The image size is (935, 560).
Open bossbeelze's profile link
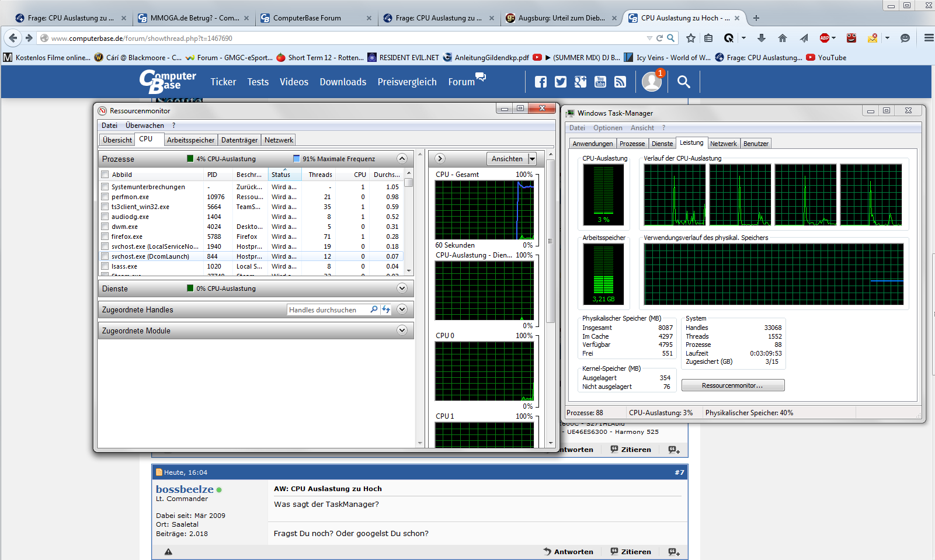185,489
